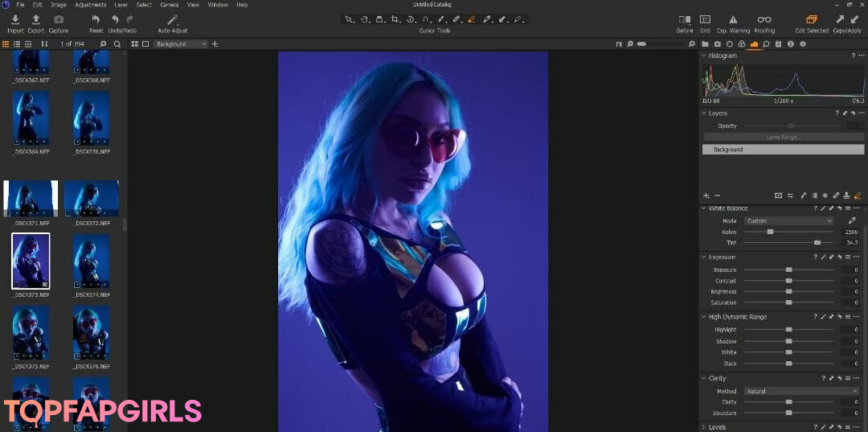The width and height of the screenshot is (868, 432).
Task: Click the Reset adjustments icon
Action: (96, 19)
